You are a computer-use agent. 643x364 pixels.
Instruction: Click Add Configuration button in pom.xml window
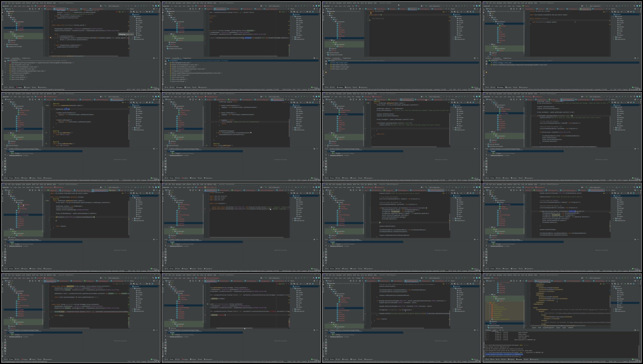595,278
